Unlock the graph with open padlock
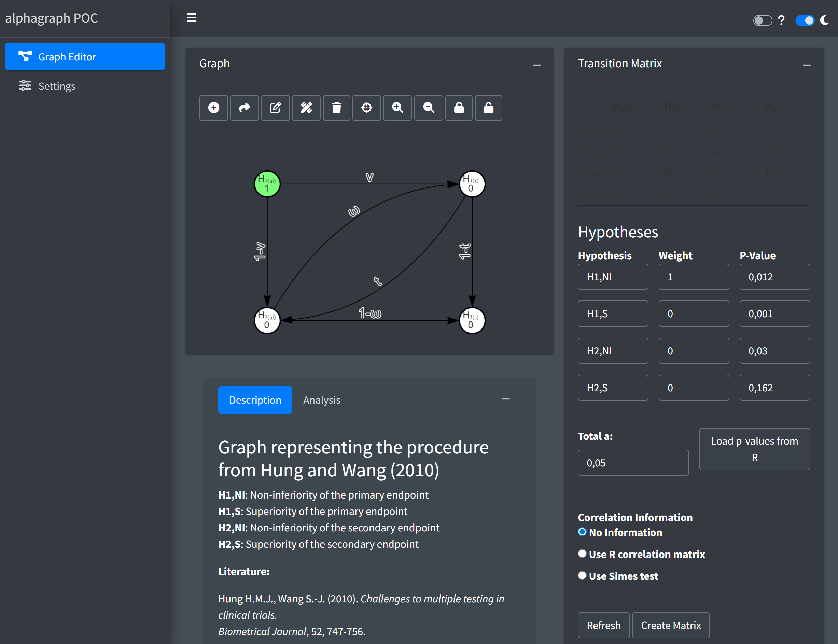This screenshot has width=838, height=644. click(x=488, y=108)
